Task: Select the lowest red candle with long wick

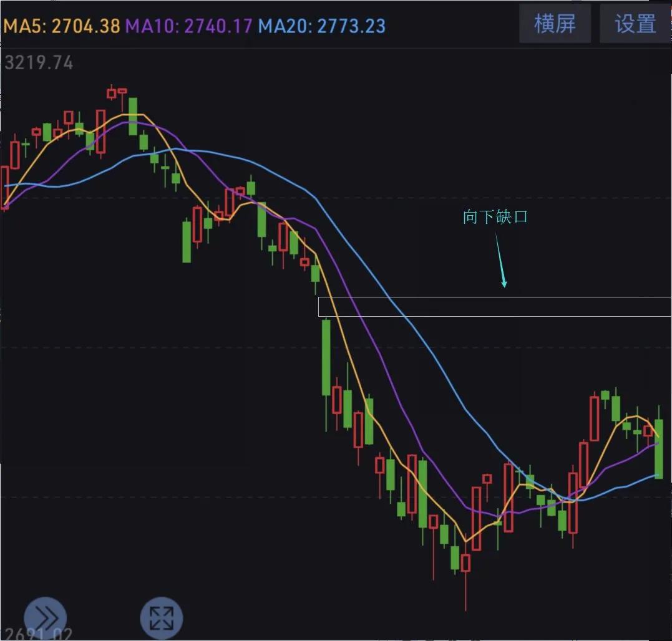Action: click(465, 562)
